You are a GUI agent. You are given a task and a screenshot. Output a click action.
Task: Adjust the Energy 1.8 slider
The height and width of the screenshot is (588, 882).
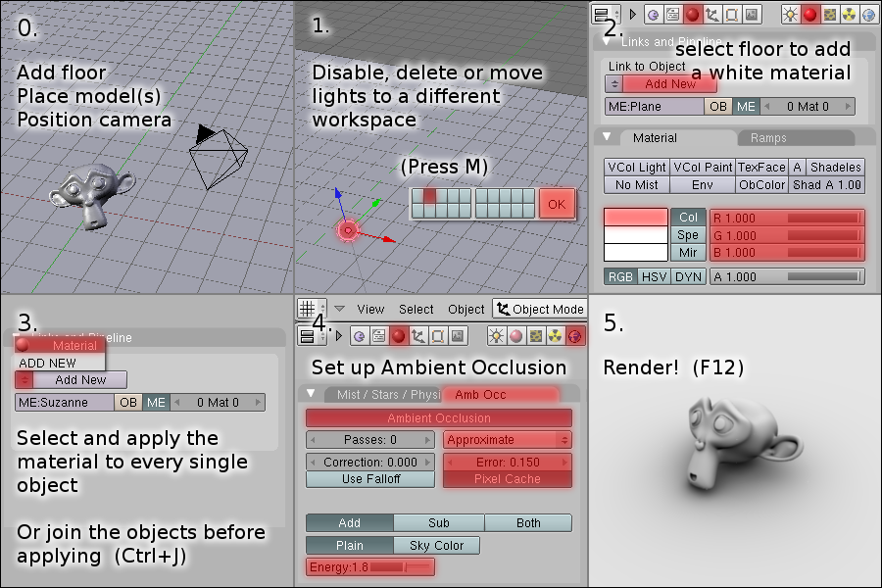(x=370, y=567)
